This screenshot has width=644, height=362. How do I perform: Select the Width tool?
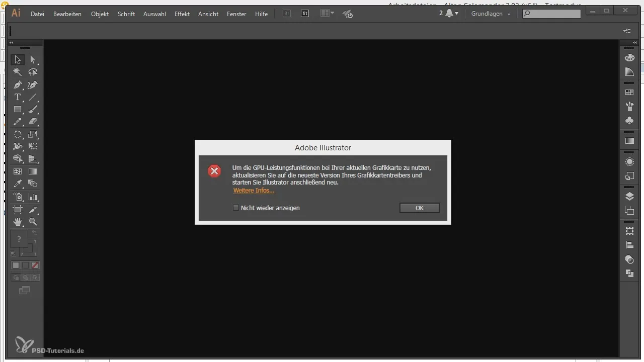[18, 147]
